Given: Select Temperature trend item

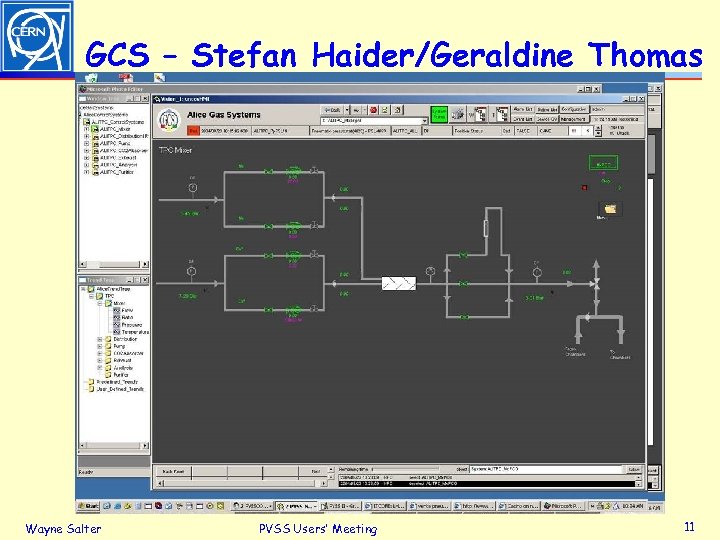Looking at the screenshot, I should click(x=135, y=332).
